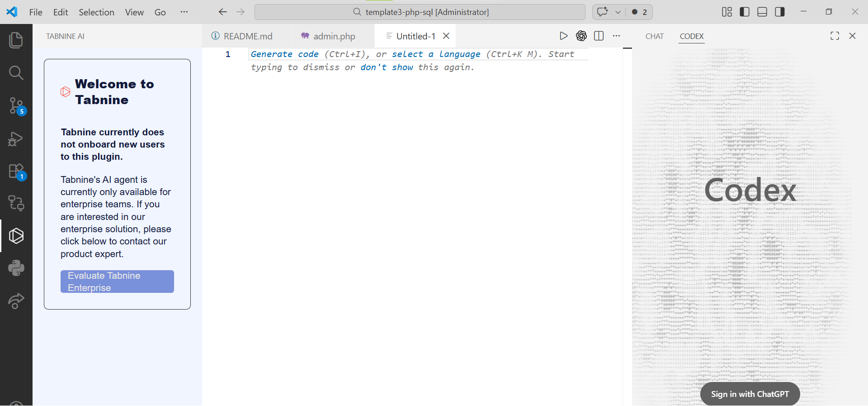Click Evaluate Tabnine Enterprise button
This screenshot has width=868, height=406.
click(x=117, y=282)
